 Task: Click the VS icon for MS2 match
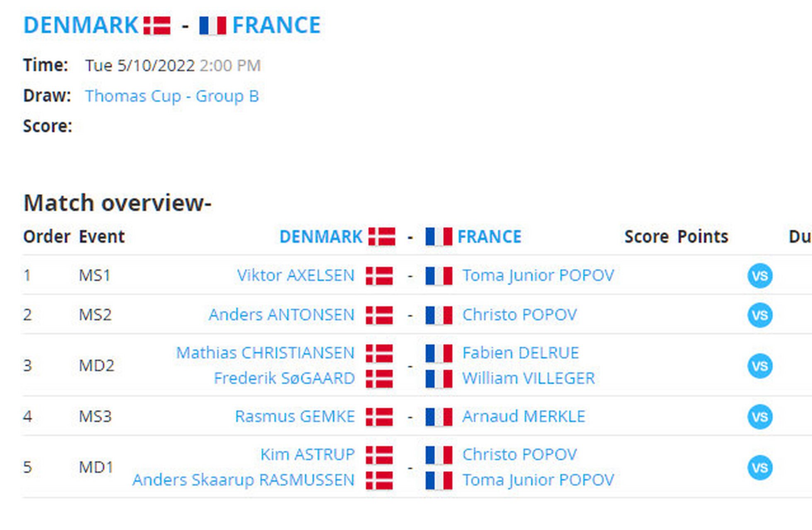click(759, 315)
